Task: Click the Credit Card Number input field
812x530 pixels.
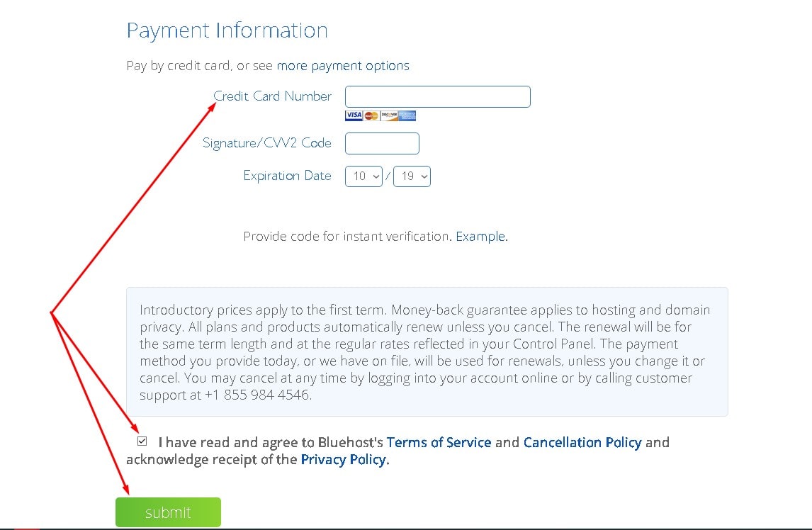Action: click(x=437, y=96)
